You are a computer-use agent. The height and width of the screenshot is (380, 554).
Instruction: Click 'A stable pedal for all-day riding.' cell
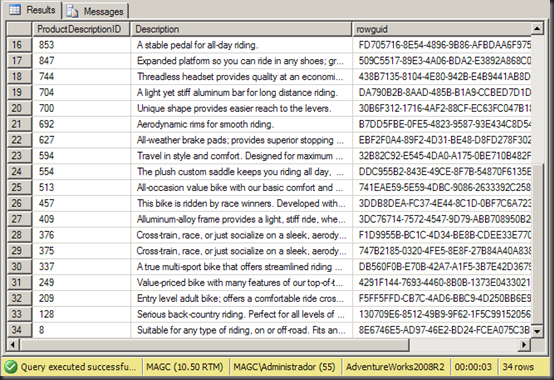point(241,45)
